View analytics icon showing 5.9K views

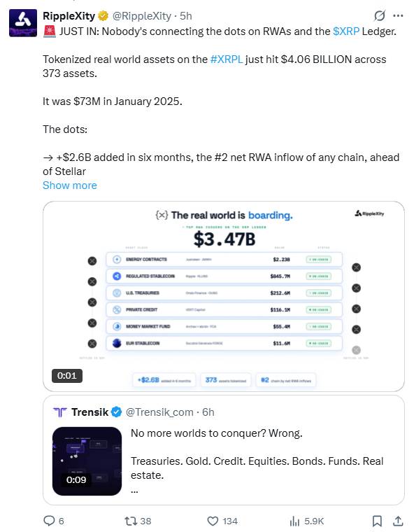pos(294,521)
